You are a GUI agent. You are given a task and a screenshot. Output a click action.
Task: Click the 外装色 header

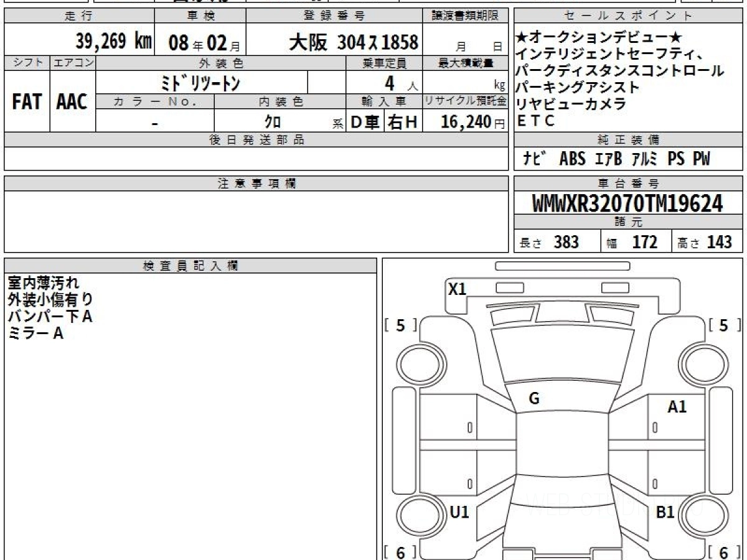221,63
